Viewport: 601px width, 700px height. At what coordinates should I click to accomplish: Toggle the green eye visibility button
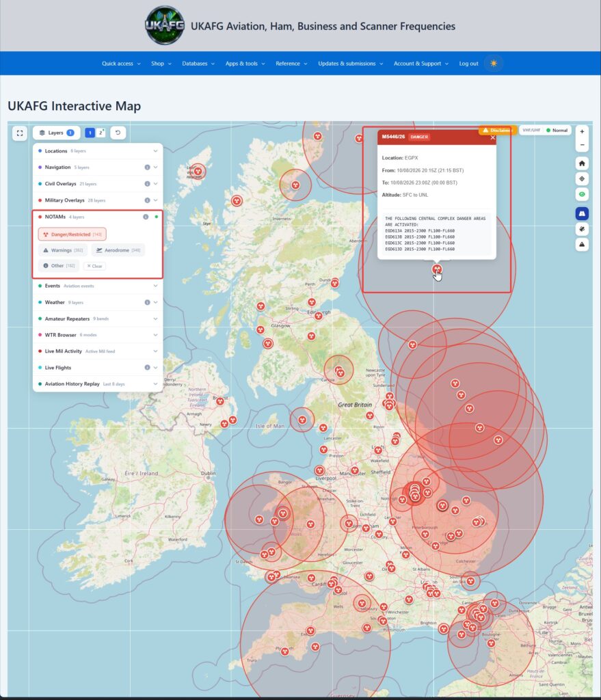coord(582,194)
